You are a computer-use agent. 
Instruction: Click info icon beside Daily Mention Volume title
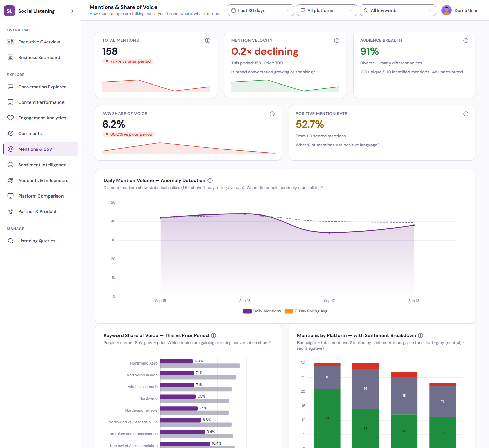(210, 180)
